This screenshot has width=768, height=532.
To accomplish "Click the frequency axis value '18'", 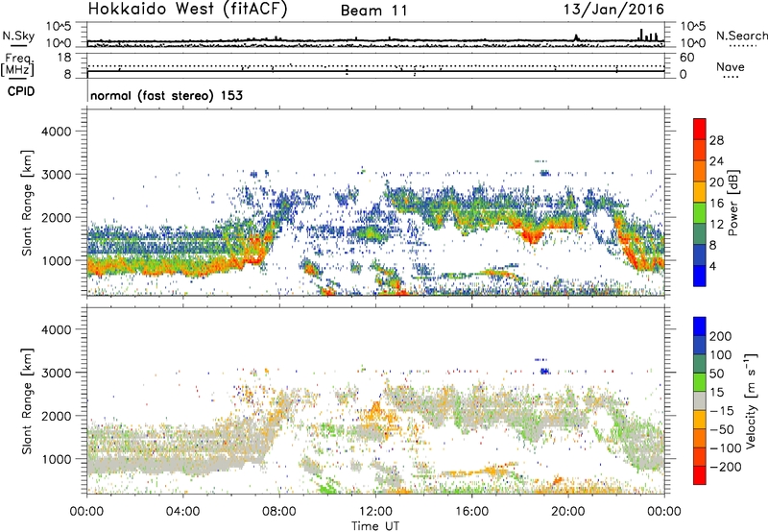I will (65, 58).
